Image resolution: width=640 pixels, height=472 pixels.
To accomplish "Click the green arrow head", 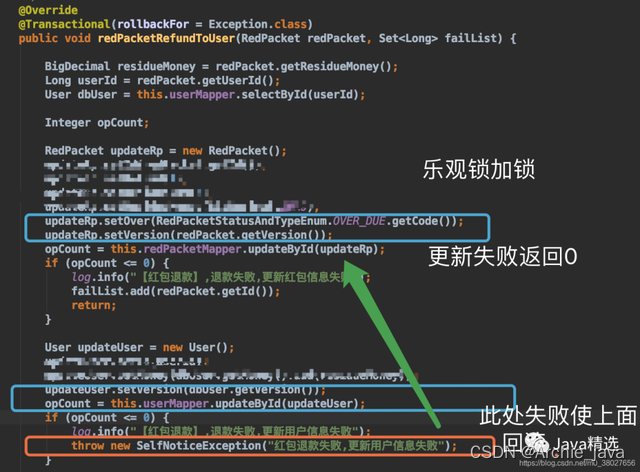I will coord(354,274).
